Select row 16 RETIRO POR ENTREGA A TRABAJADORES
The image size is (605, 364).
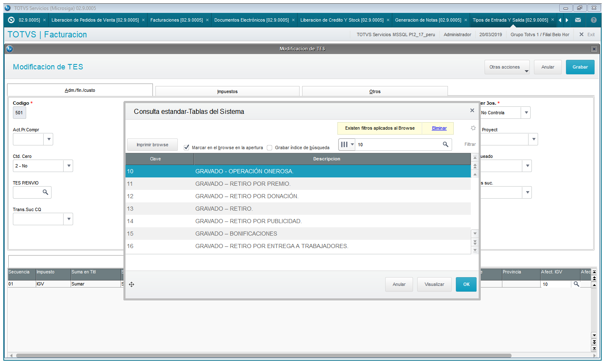click(x=298, y=246)
